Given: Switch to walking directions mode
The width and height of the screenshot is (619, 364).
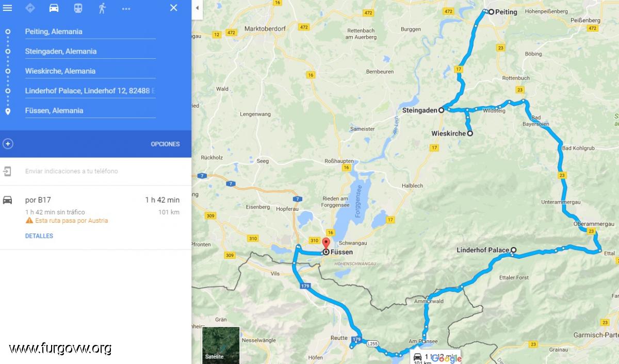Looking at the screenshot, I should tap(102, 8).
